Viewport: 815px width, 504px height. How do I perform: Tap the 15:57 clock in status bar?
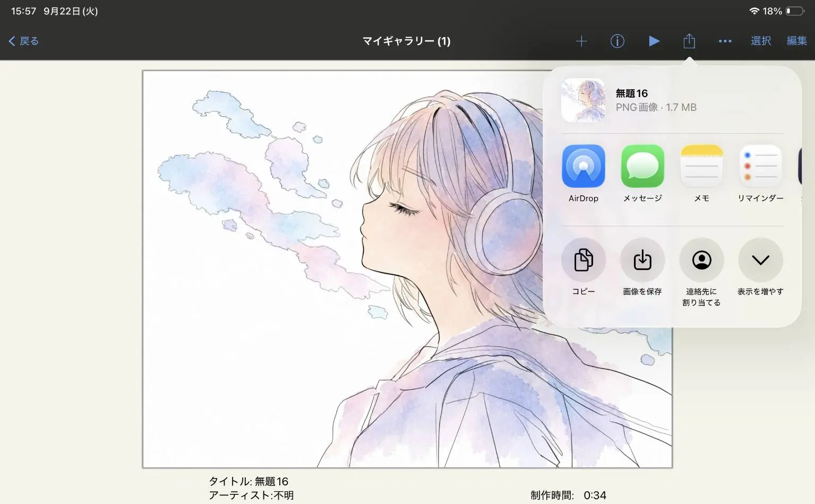point(24,11)
